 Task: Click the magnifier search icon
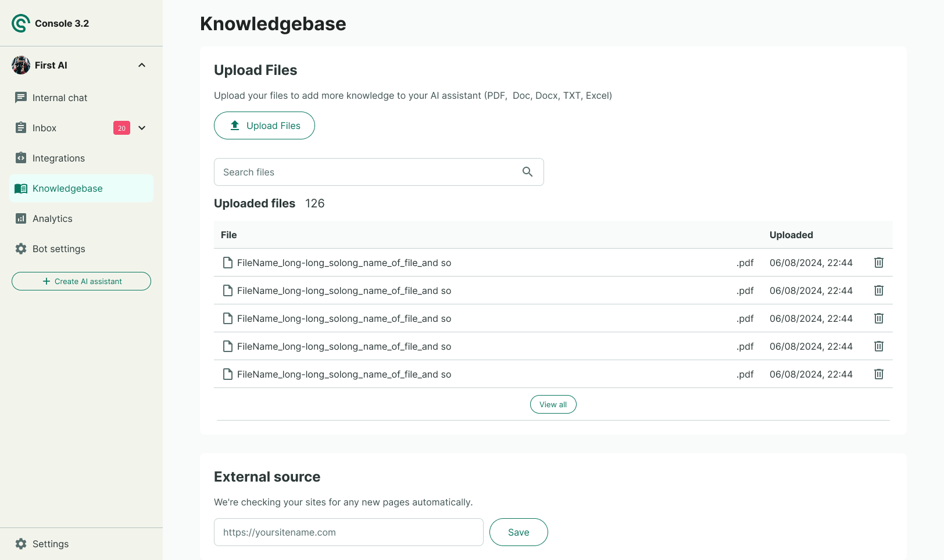[x=527, y=172]
